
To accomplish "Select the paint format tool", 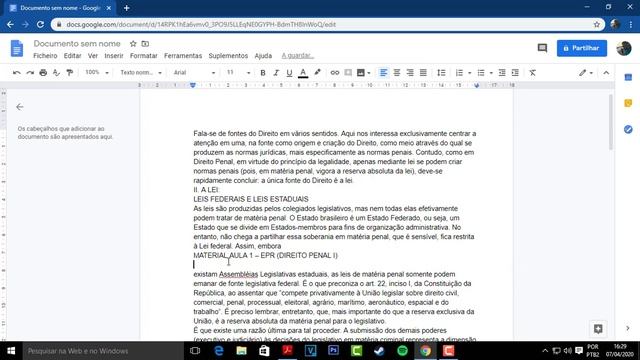I will tap(70, 73).
